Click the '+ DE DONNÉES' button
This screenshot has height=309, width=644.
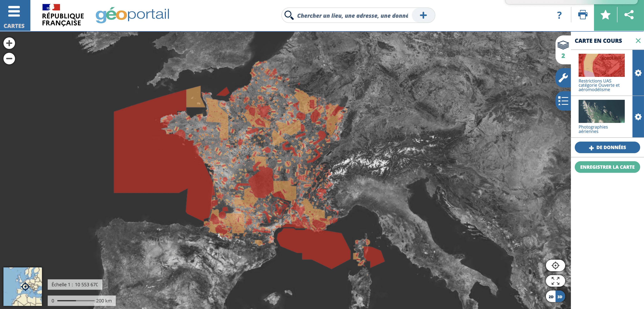[607, 148]
